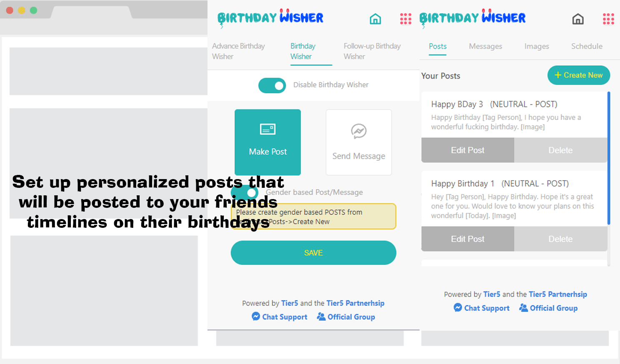Open the Follow-up Birthday Wisher tab
Screen dimensions: 620x364
coord(372,51)
